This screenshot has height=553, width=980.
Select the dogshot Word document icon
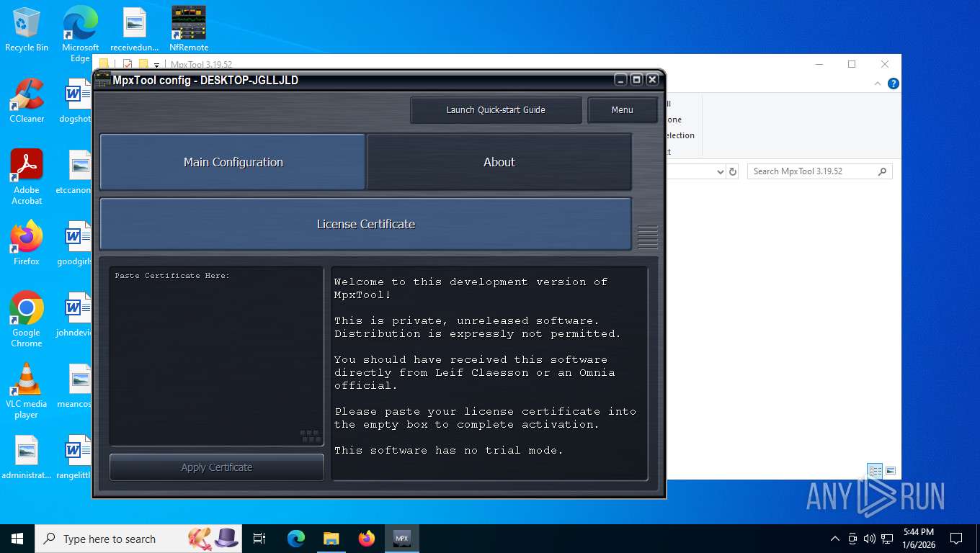click(75, 101)
